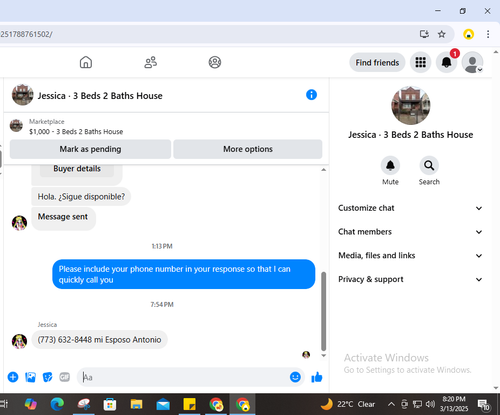Choose a GIF icon in composer
The height and width of the screenshot is (415, 500).
pyautogui.click(x=65, y=377)
